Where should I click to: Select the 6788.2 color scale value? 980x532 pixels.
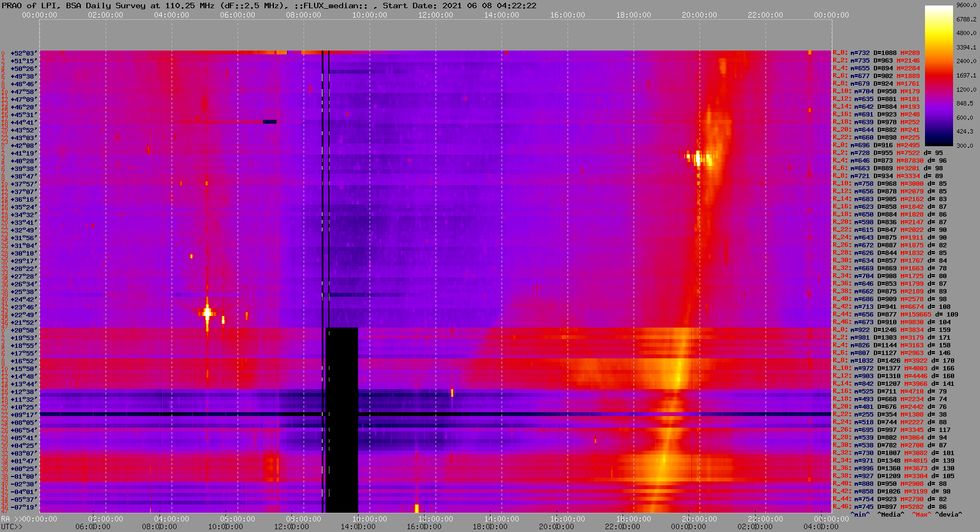[x=966, y=19]
